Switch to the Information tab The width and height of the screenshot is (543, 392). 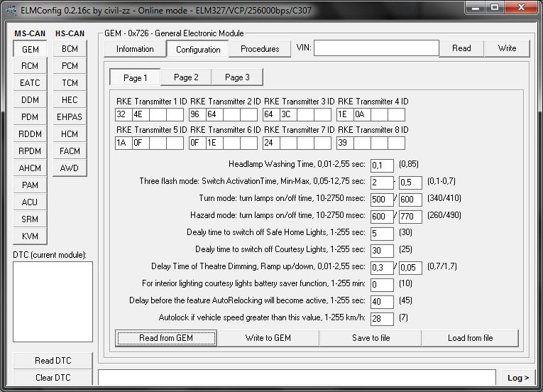[135, 49]
